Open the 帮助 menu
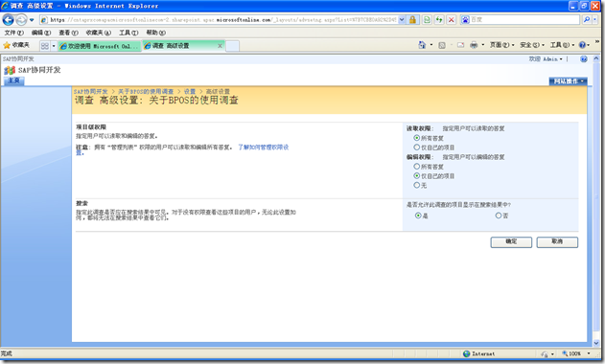This screenshot has width=605, height=364. pyautogui.click(x=156, y=33)
